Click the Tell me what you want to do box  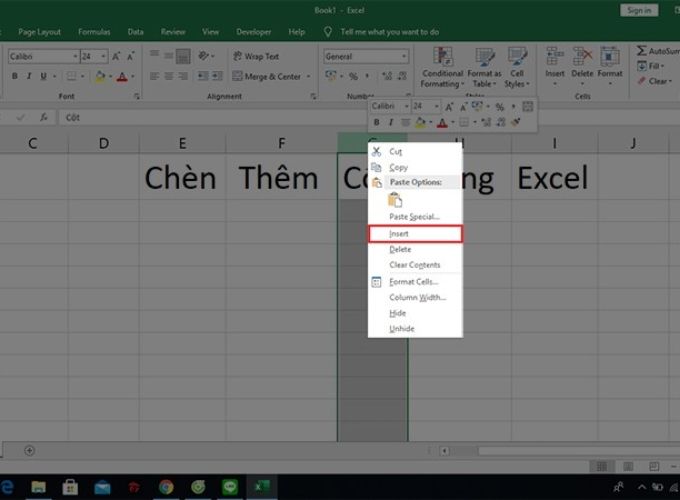pos(389,32)
